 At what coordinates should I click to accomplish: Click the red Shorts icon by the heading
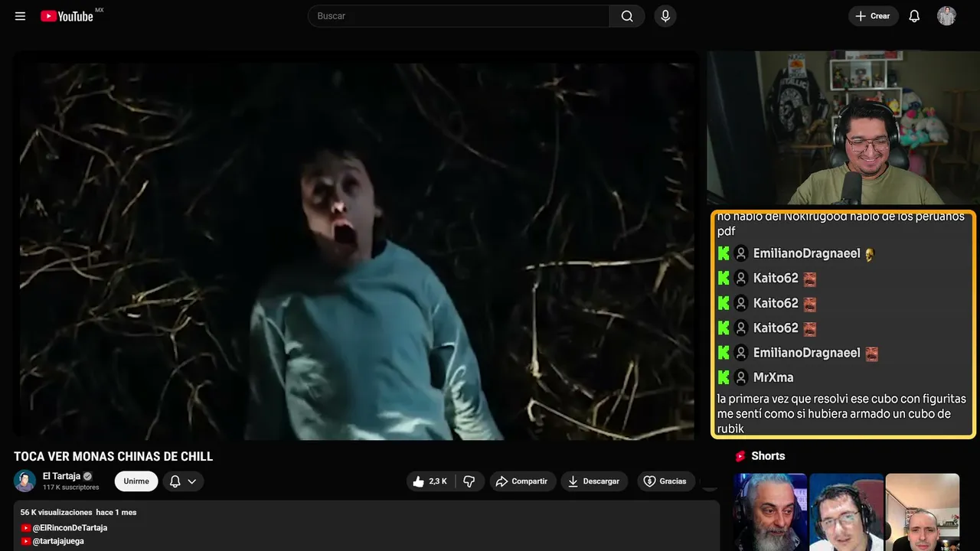pyautogui.click(x=740, y=456)
